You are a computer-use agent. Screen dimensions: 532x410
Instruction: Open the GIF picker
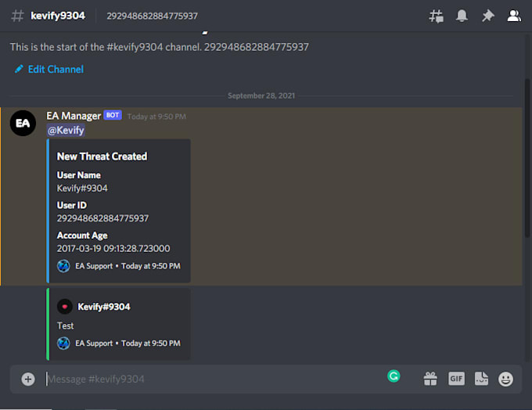click(x=456, y=379)
